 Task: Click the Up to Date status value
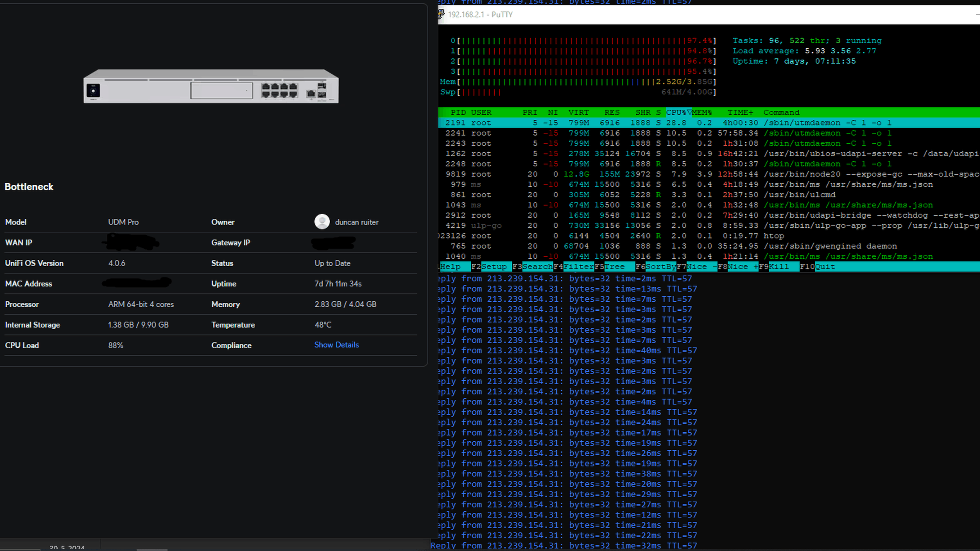pos(332,263)
